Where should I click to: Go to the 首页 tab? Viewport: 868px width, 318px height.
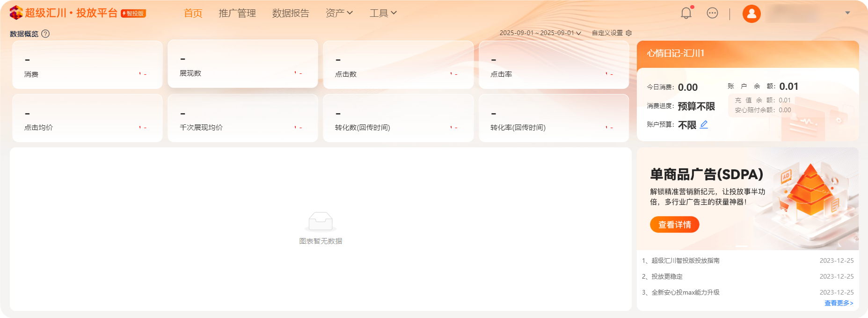coord(193,13)
